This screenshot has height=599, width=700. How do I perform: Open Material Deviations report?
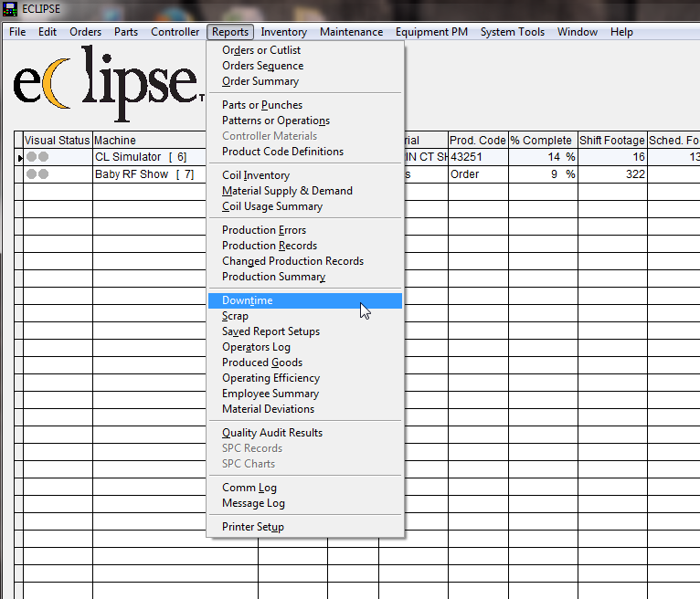(x=305, y=409)
